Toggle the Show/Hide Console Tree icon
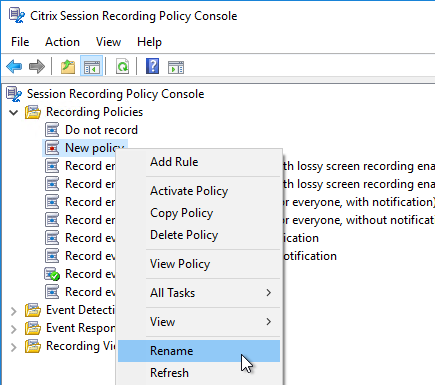This screenshot has width=435, height=385. [92, 67]
